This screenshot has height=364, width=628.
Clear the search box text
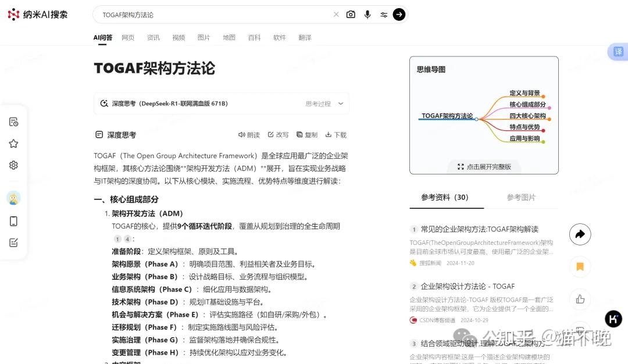point(336,15)
